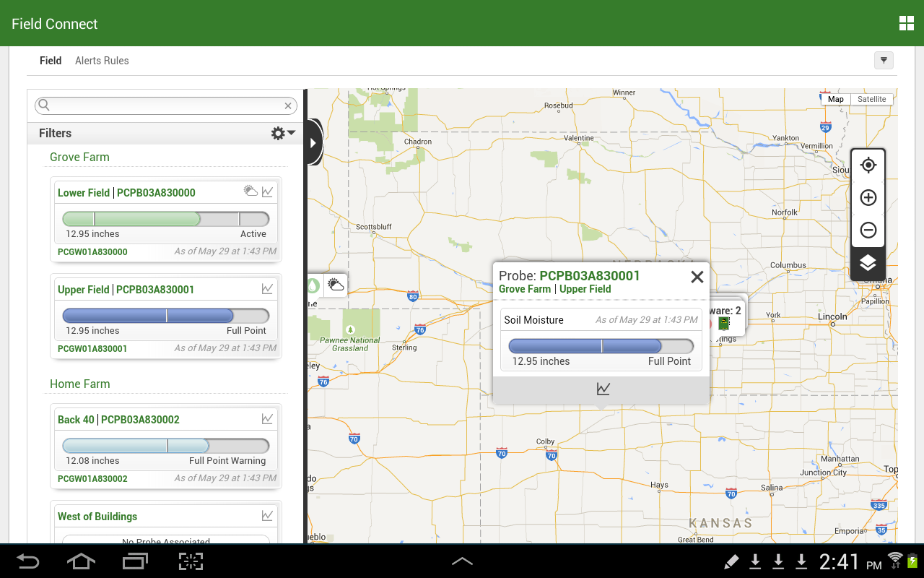Select the weather overlay icon on map
Image resolution: width=924 pixels, height=578 pixels.
(x=336, y=285)
